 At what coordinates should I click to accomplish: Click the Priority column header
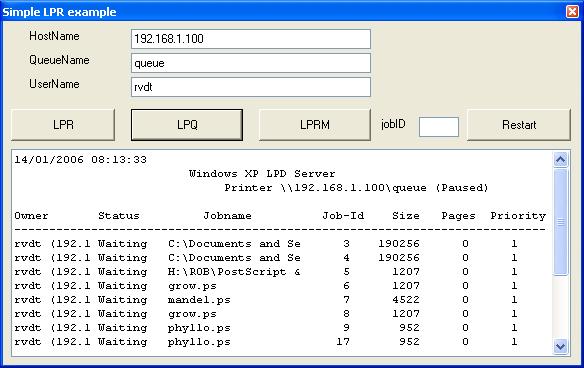click(518, 216)
